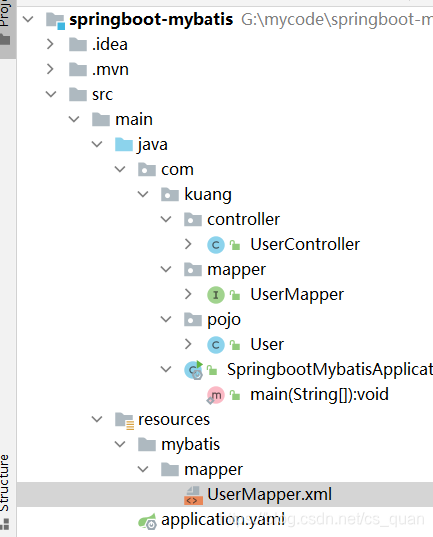The image size is (433, 537).
Task: Click the controller package icon
Action: pos(193,220)
